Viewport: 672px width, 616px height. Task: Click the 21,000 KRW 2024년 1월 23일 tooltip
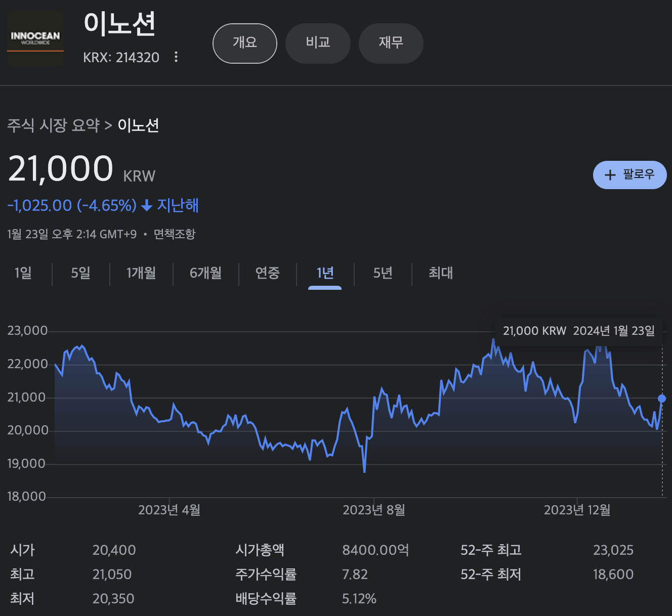[x=579, y=331]
